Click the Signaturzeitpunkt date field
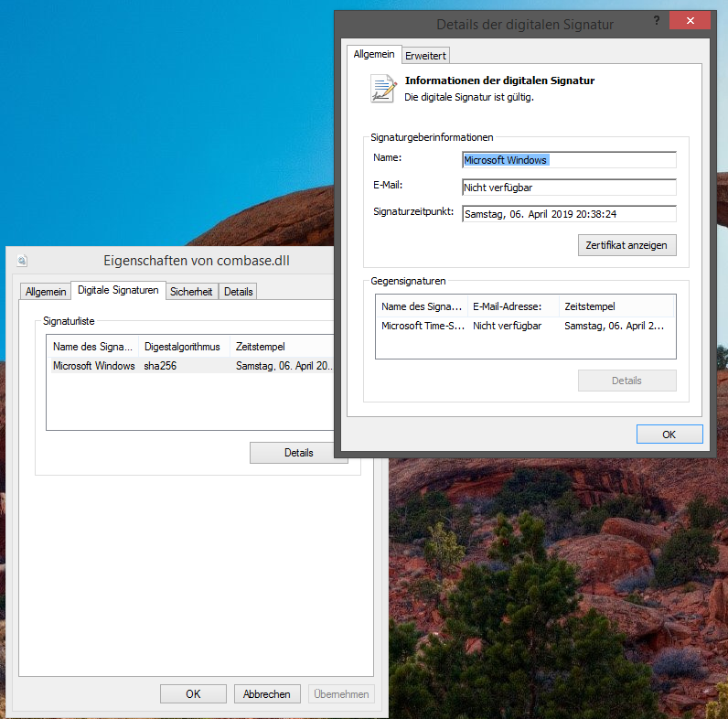Screen dimensions: 728x719 pos(569,214)
